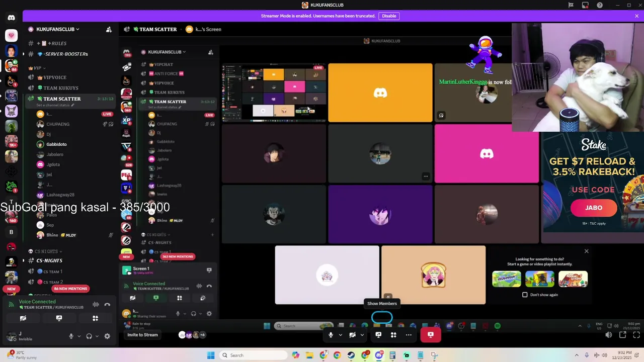This screenshot has width=644, height=362.
Task: Click the invite people icon beside KUKUFANSCLUB
Action: pos(109,29)
